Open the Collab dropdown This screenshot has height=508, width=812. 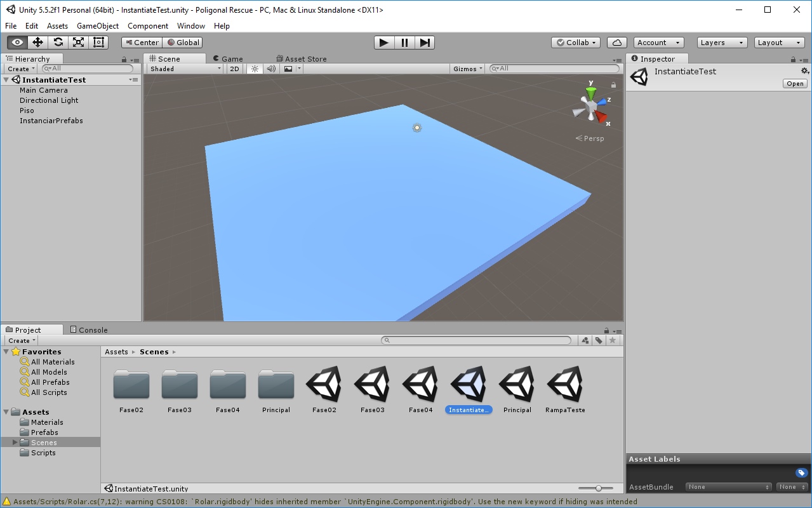(x=576, y=43)
